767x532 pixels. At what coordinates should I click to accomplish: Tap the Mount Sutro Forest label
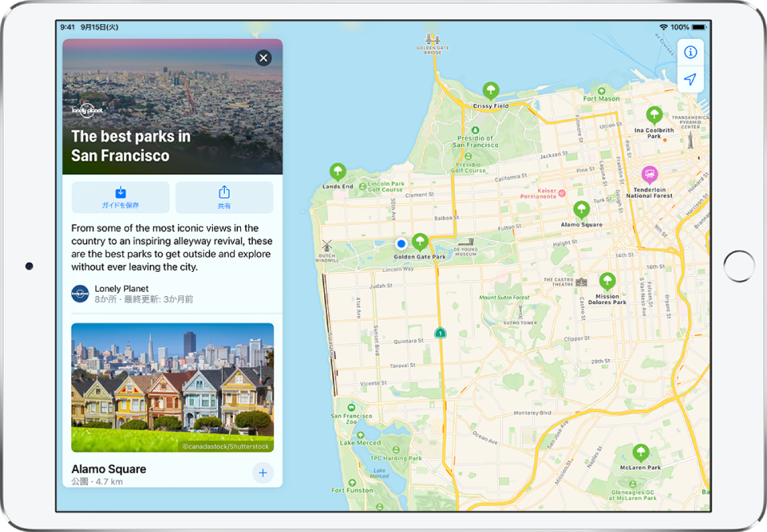coord(504,298)
